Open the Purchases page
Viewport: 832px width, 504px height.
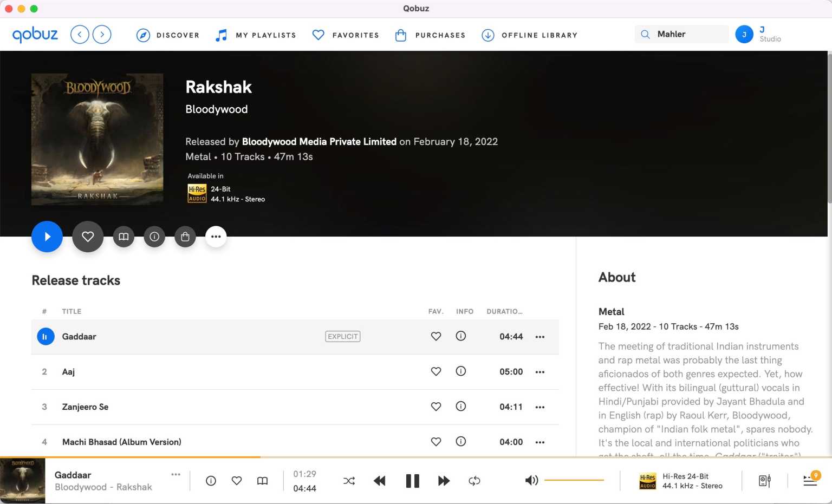[430, 35]
